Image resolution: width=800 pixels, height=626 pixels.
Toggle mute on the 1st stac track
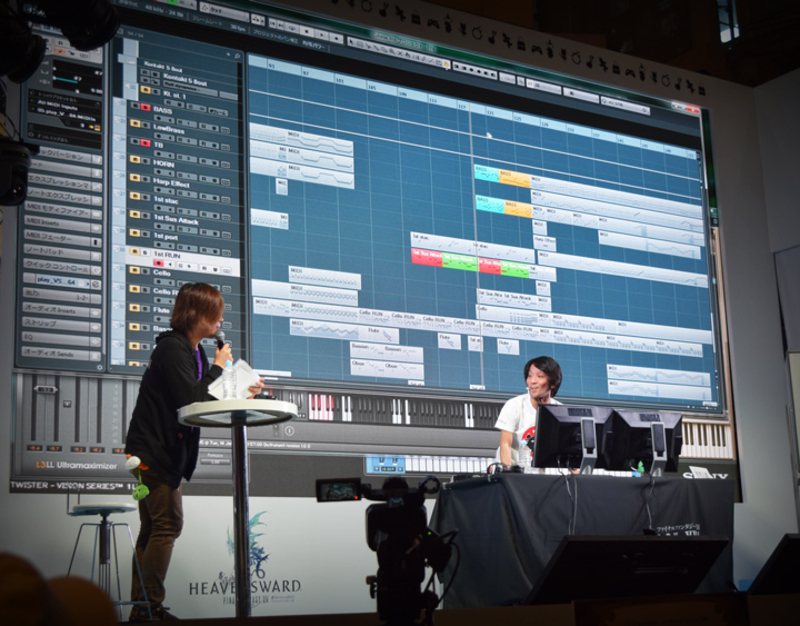tap(135, 196)
